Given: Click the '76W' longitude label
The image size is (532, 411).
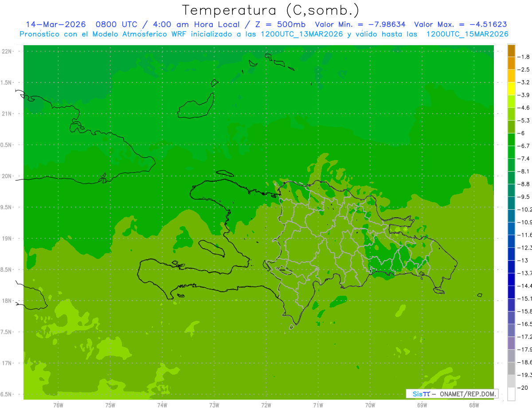Looking at the screenshot, I should 58,405.
